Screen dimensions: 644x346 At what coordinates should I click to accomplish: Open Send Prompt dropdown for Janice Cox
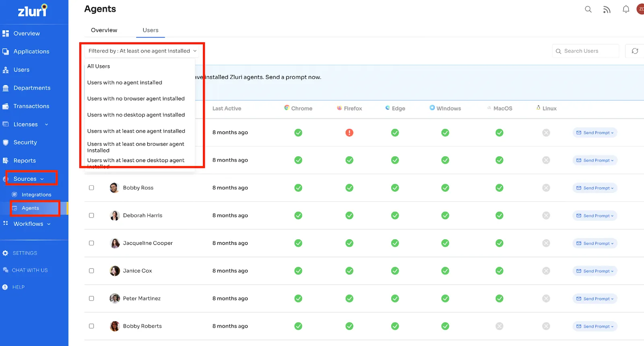click(595, 271)
